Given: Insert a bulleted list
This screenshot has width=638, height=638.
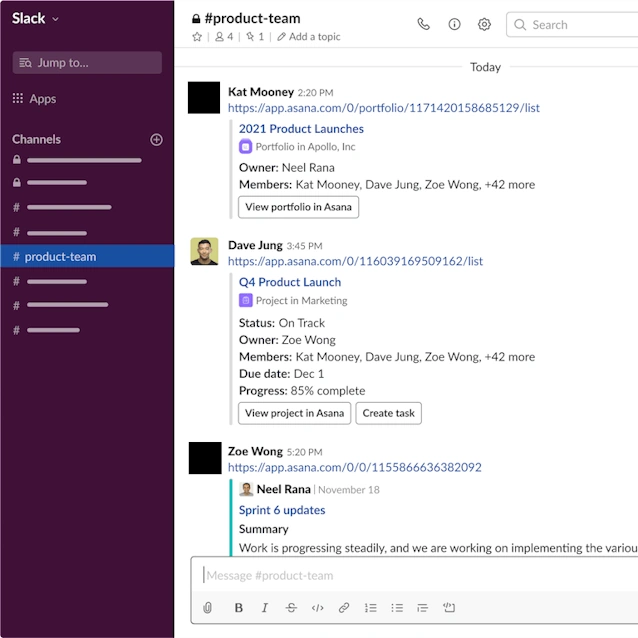Looking at the screenshot, I should point(397,607).
